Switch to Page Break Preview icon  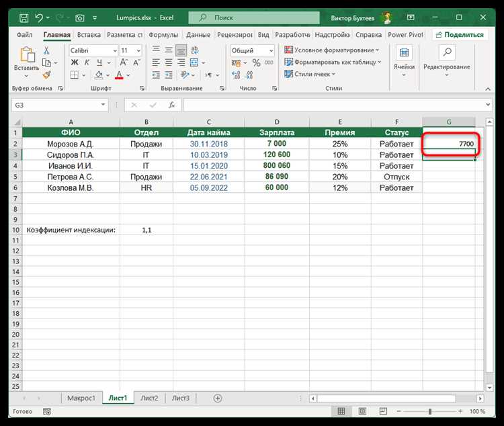click(x=383, y=411)
